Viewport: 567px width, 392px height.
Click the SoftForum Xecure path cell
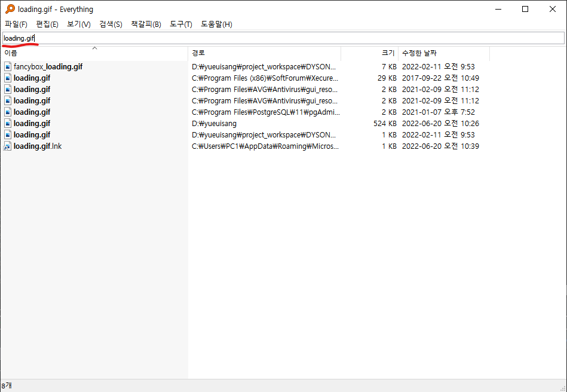point(265,78)
